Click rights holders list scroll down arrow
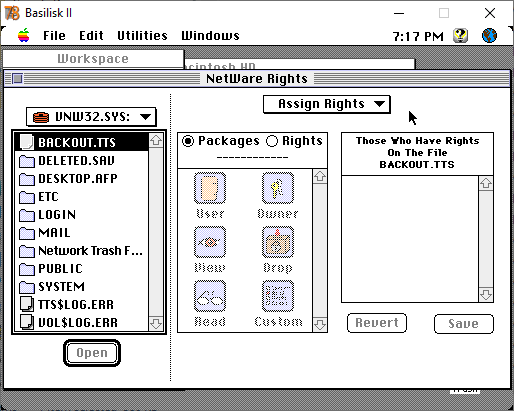Viewport: 514px width, 411px height. [486, 294]
